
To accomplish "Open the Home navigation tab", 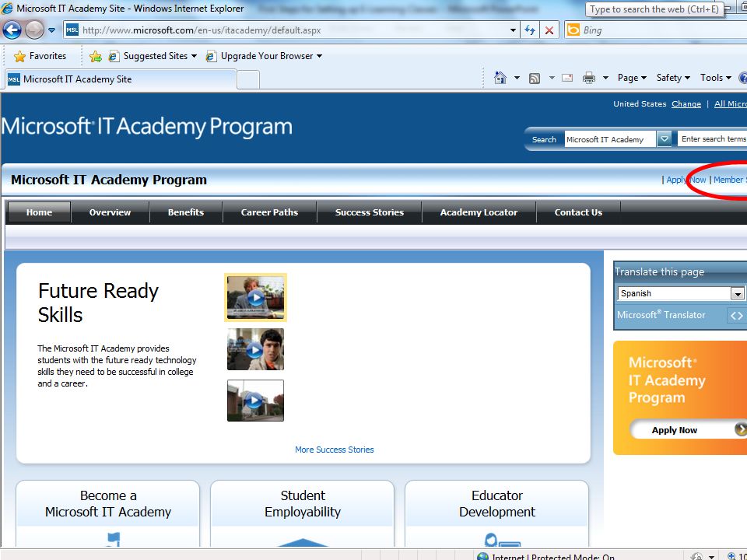I will tap(39, 212).
